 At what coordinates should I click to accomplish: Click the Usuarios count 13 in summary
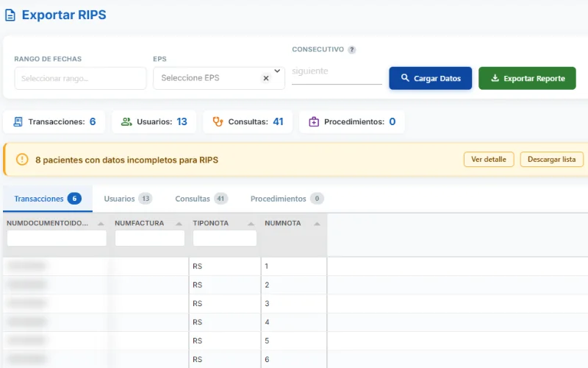(x=182, y=121)
